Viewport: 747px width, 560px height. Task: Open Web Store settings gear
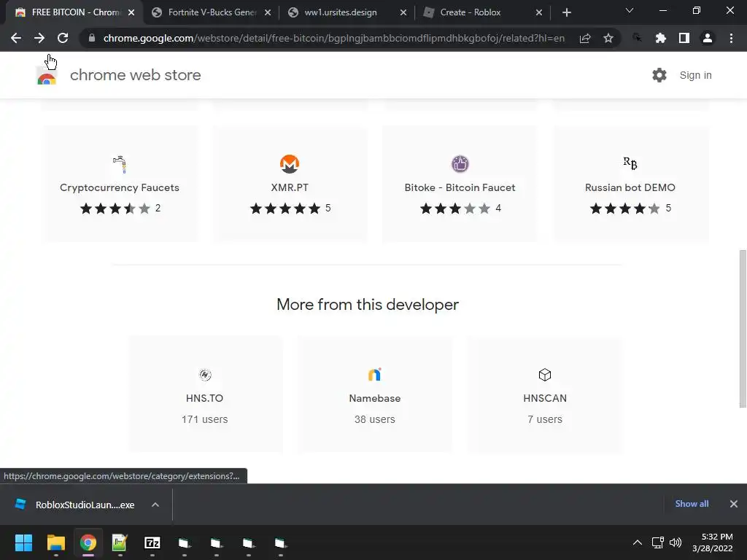[x=659, y=75]
